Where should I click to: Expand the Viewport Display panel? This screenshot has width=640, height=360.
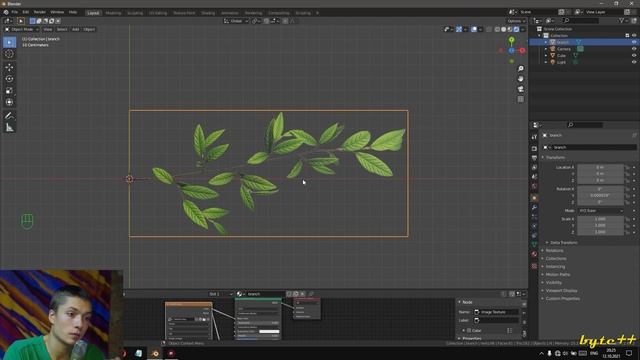coord(561,291)
